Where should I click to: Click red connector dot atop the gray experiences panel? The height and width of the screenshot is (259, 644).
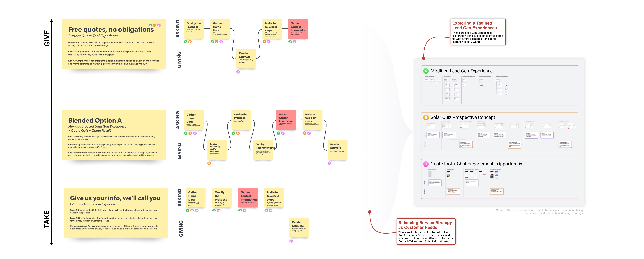tap(423, 58)
